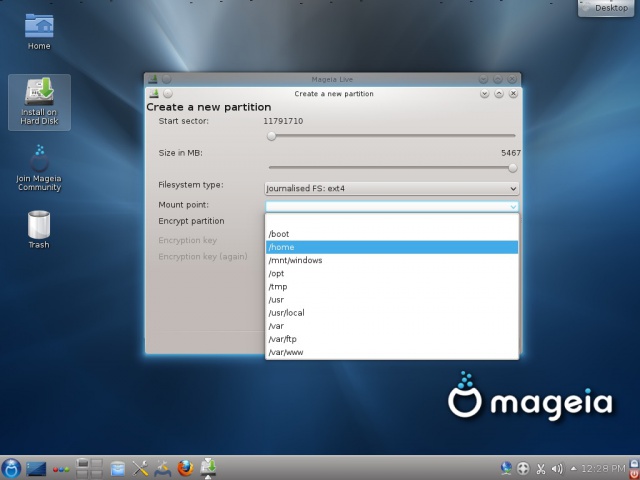
Task: Select /var/www mount point
Action: (x=392, y=352)
